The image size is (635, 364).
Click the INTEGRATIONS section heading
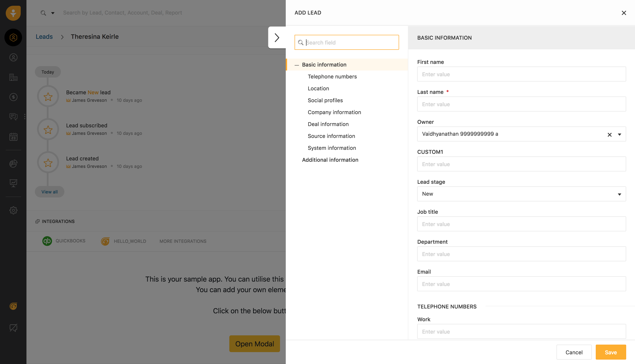point(58,221)
